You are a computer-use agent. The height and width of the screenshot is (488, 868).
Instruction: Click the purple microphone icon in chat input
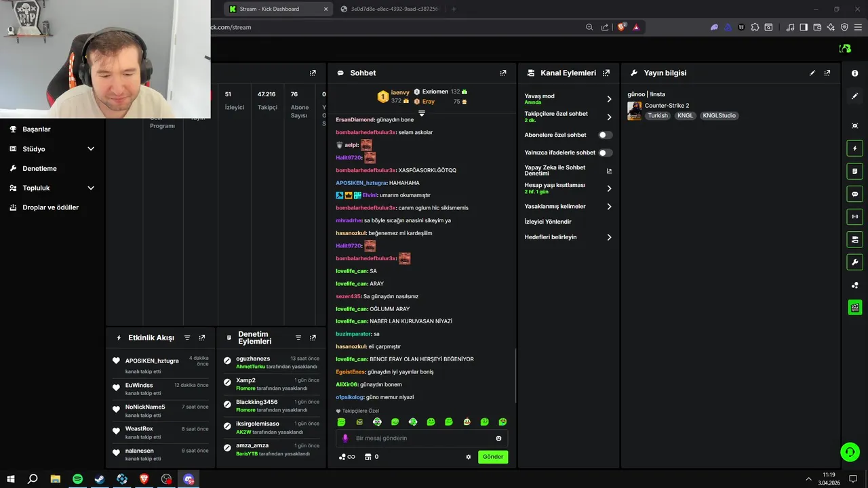coord(344,439)
